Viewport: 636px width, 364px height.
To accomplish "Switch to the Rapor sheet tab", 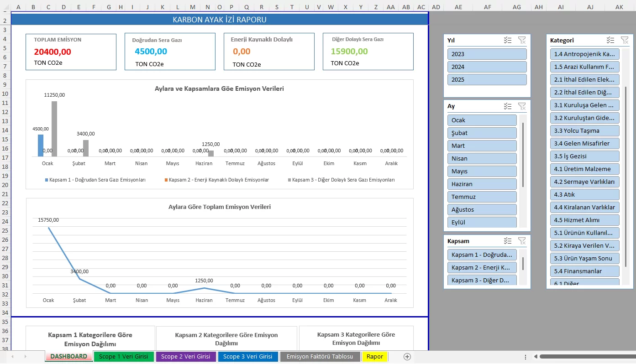I will point(375,357).
